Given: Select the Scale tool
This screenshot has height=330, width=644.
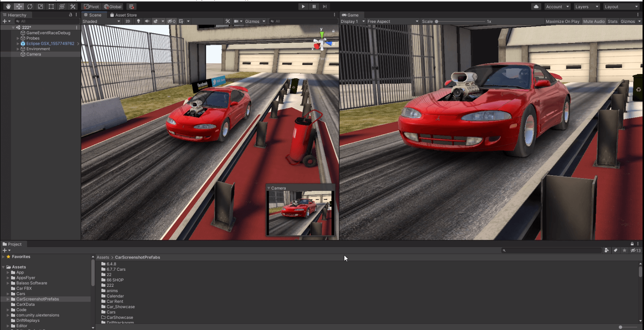Looking at the screenshot, I should coord(40,6).
